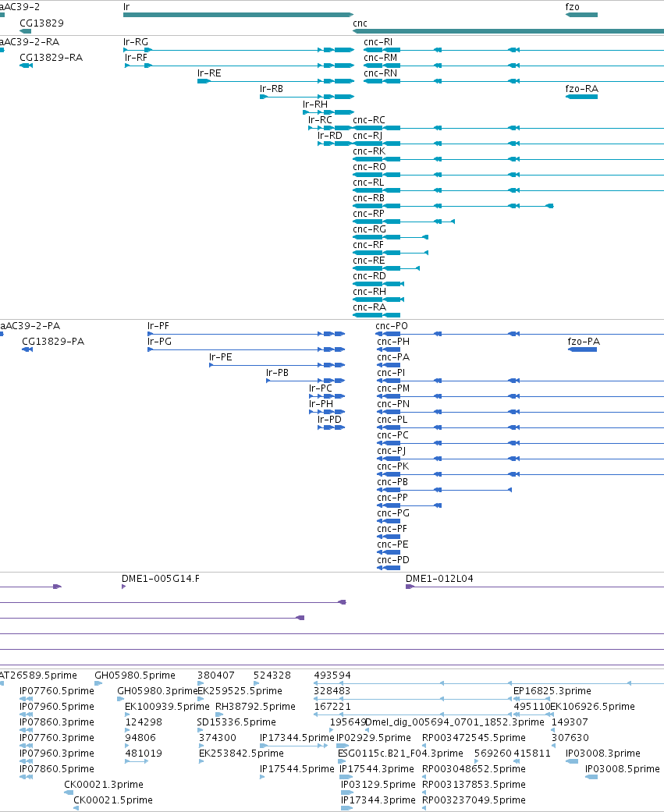
Task: Select protein Ir-PB label
Action: pyautogui.click(x=277, y=372)
